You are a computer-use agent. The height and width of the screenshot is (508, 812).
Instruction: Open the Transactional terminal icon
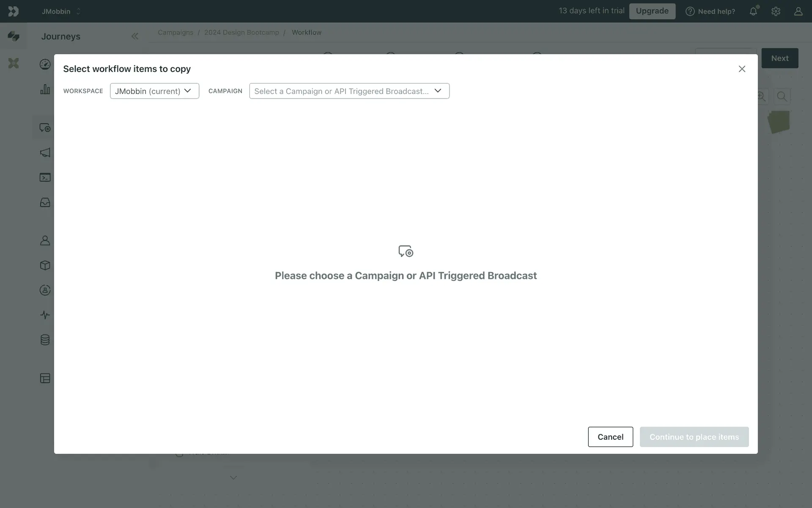[x=45, y=177]
